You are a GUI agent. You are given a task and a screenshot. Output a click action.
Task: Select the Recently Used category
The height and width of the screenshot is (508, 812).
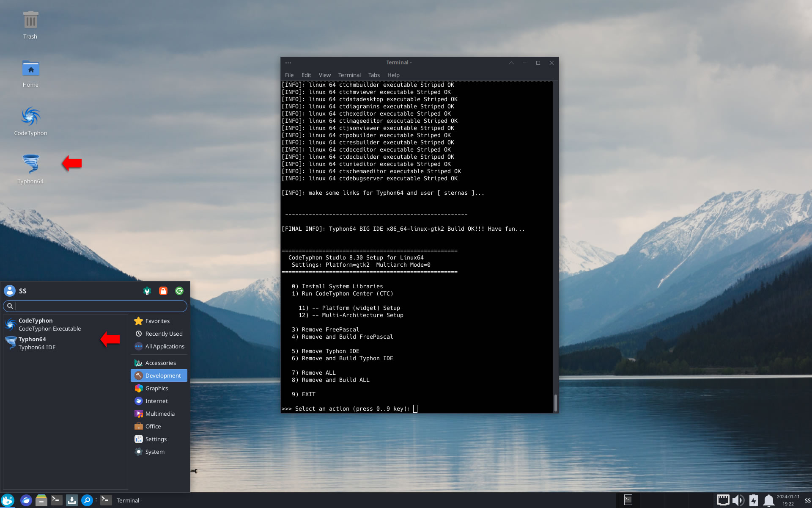click(159, 334)
